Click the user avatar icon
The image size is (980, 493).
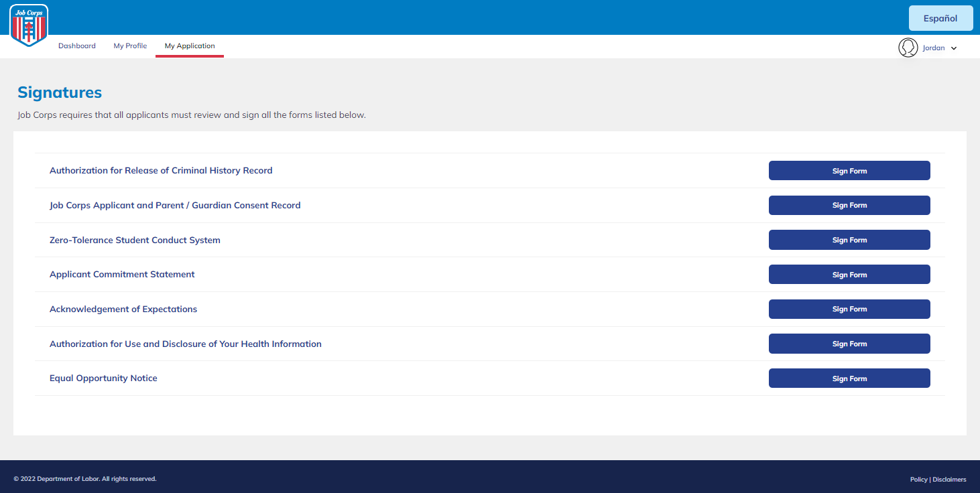pyautogui.click(x=908, y=48)
